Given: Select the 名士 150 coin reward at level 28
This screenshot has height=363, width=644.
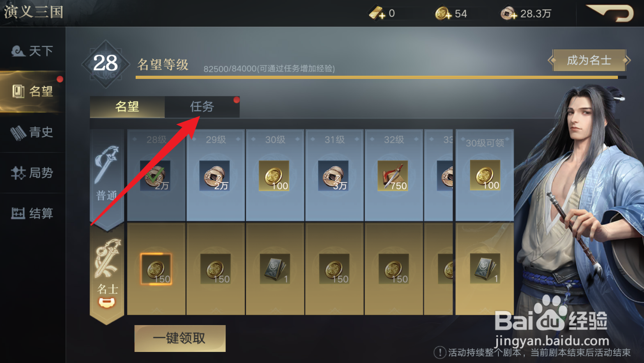Looking at the screenshot, I should (156, 269).
